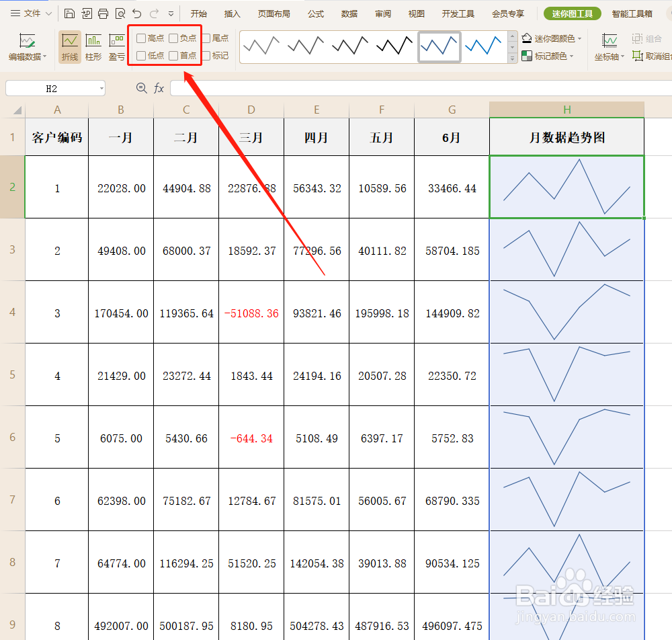The width and height of the screenshot is (672, 640).
Task: Click the 组合 group button
Action: pyautogui.click(x=646, y=39)
